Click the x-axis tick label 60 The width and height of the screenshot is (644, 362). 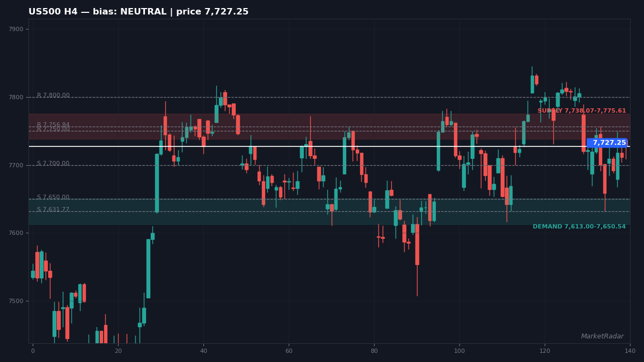pos(289,351)
